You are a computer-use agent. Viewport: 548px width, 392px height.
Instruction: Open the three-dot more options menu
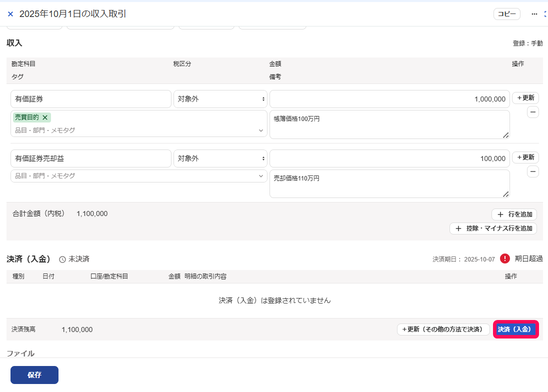(534, 14)
